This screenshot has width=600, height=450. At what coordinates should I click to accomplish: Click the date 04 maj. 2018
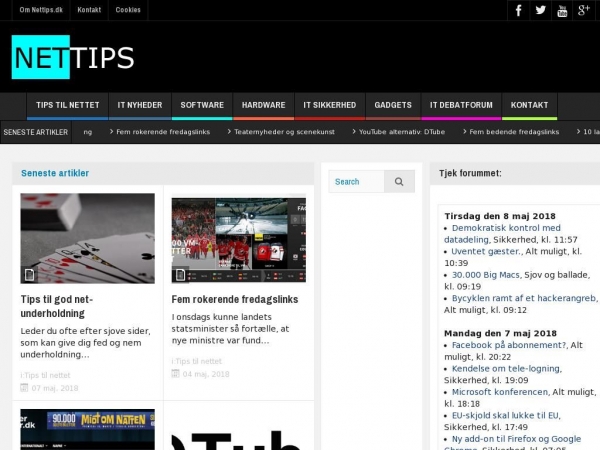pyautogui.click(x=206, y=374)
